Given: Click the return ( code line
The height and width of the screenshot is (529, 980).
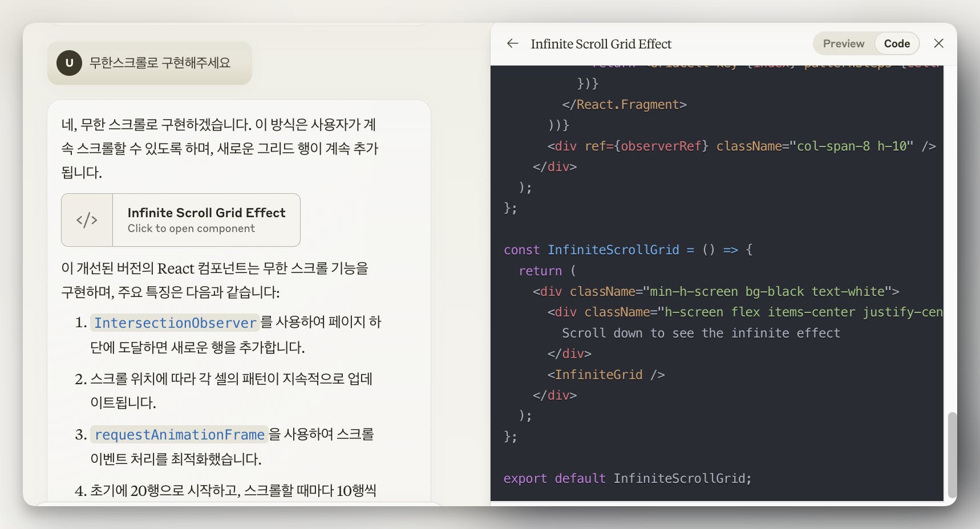Looking at the screenshot, I should (x=547, y=271).
